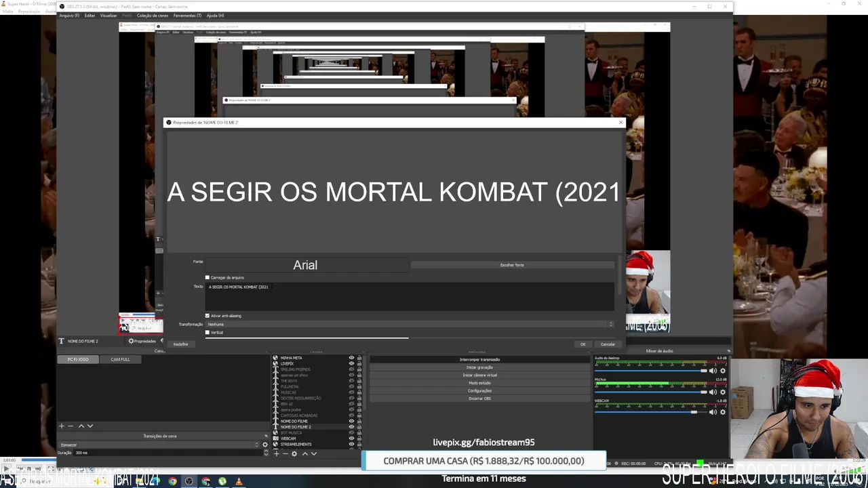Image resolution: width=868 pixels, height=488 pixels.
Task: Mute Mic/Aux speaker icon
Action: tap(713, 392)
